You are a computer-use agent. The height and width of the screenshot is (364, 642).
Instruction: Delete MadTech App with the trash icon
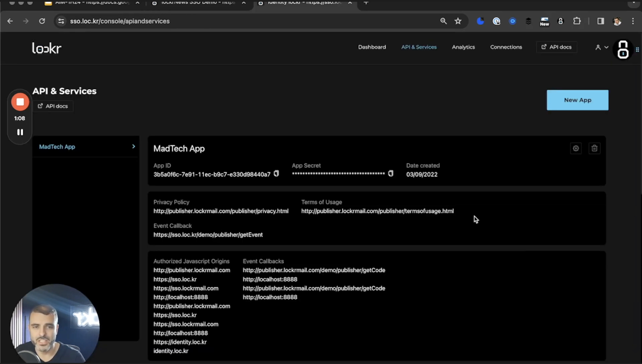tap(594, 148)
